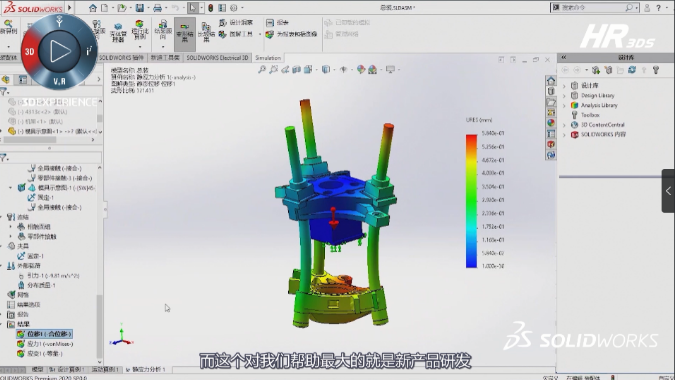This screenshot has height=380, width=676.
Task: Click the Rebuild traffic light icon
Action: click(210, 8)
